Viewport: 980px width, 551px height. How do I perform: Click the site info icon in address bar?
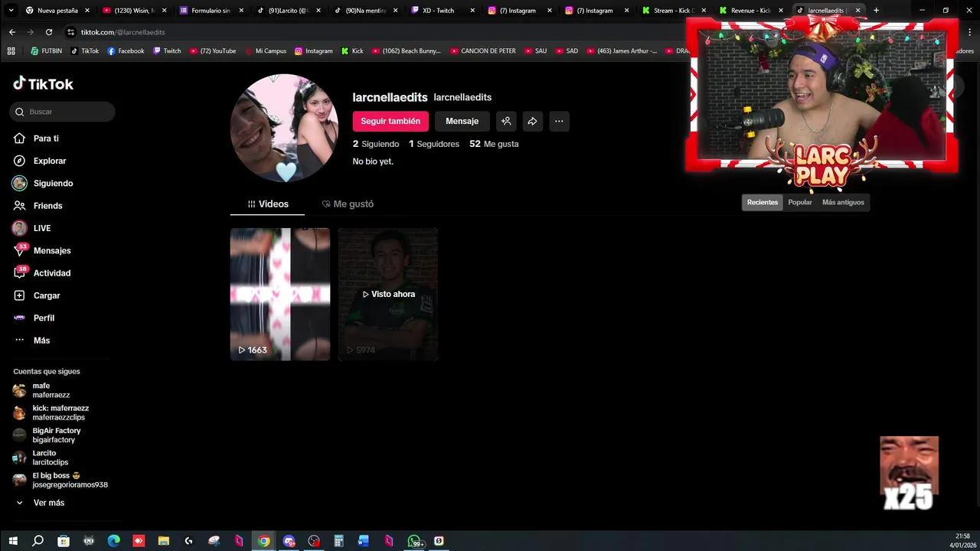click(71, 32)
